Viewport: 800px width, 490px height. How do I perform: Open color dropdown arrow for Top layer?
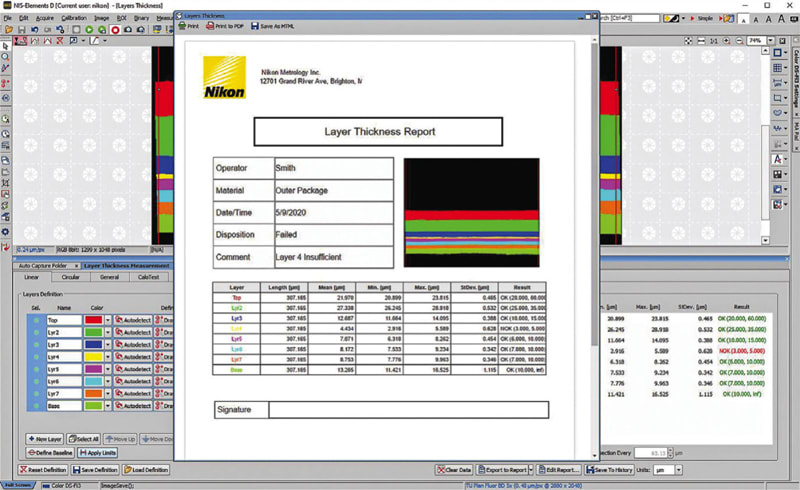click(x=108, y=320)
